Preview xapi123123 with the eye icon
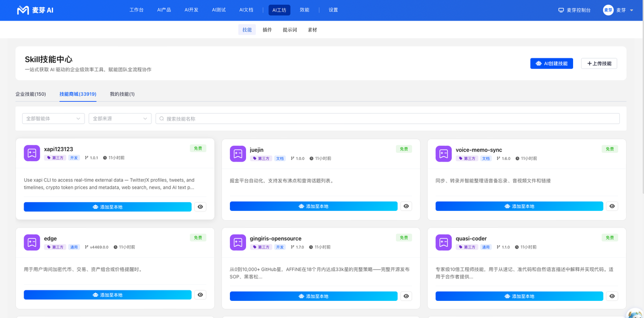 [200, 207]
